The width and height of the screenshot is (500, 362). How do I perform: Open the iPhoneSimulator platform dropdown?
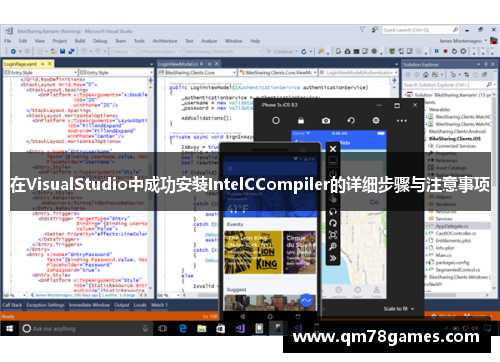tap(161, 52)
